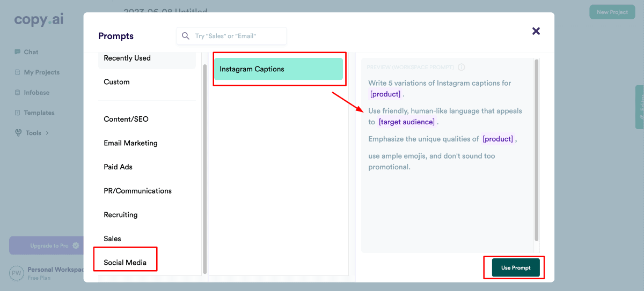Click the New Project button
The height and width of the screenshot is (291, 644).
(x=612, y=12)
